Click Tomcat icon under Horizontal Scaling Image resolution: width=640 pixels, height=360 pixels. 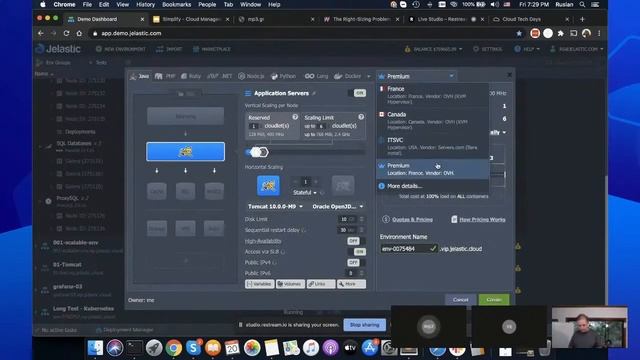tap(268, 186)
